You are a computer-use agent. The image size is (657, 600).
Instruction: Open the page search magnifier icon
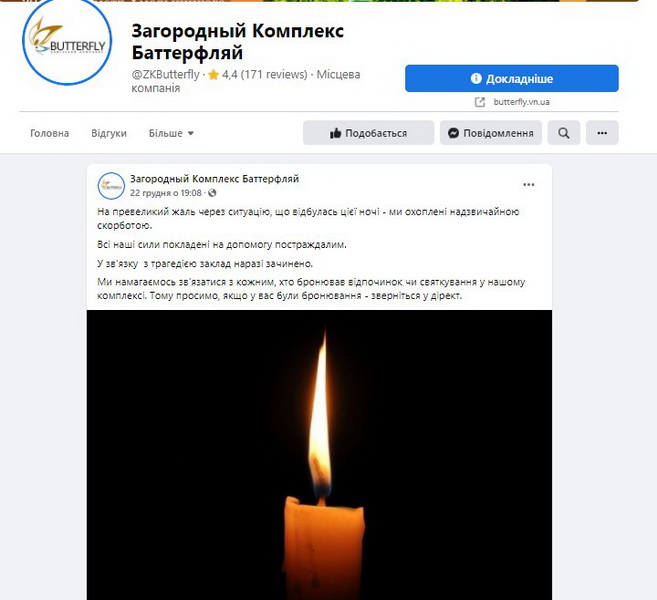tap(564, 133)
